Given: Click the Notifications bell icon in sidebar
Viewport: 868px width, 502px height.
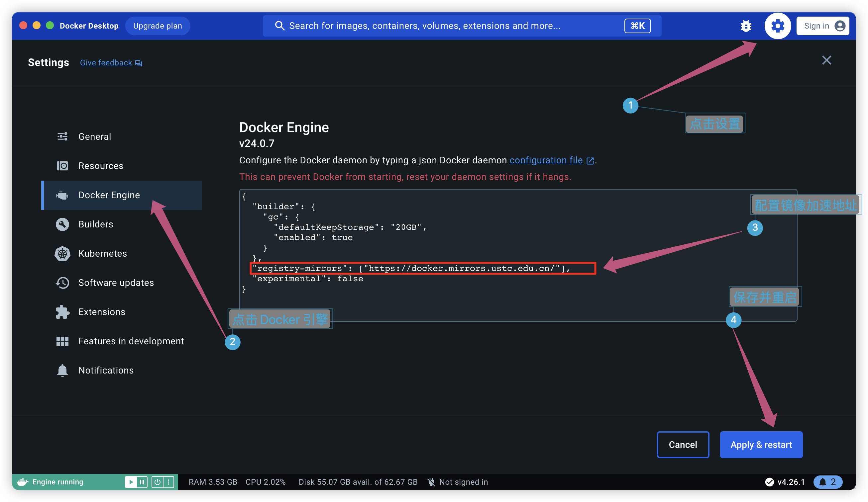Looking at the screenshot, I should click(62, 371).
